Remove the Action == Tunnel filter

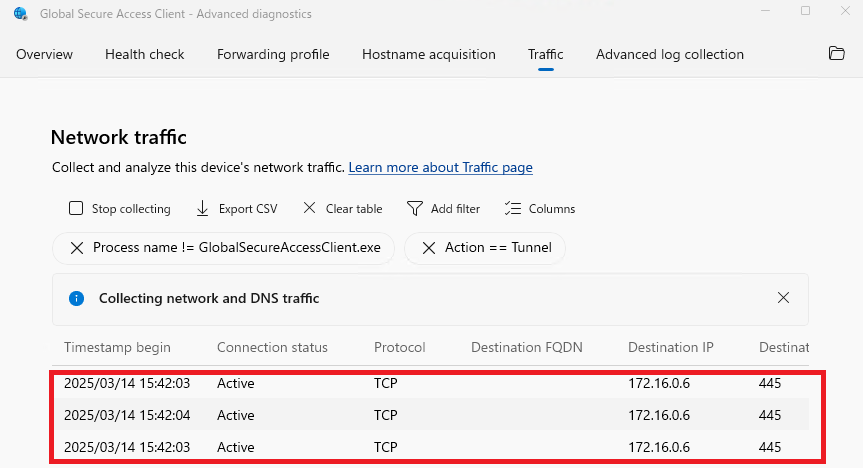point(429,248)
